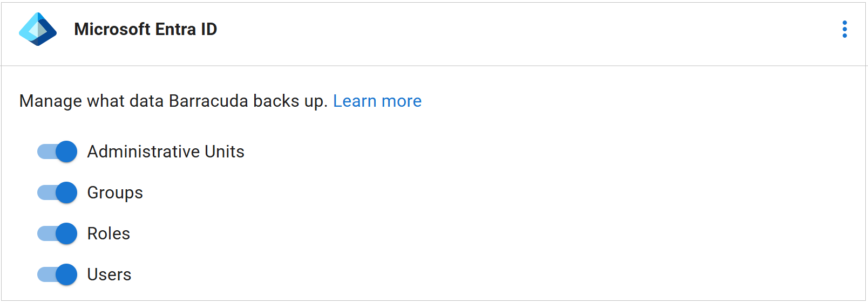This screenshot has height=303, width=868.
Task: Tap the round knob of Administrative Units switch
Action: click(66, 151)
